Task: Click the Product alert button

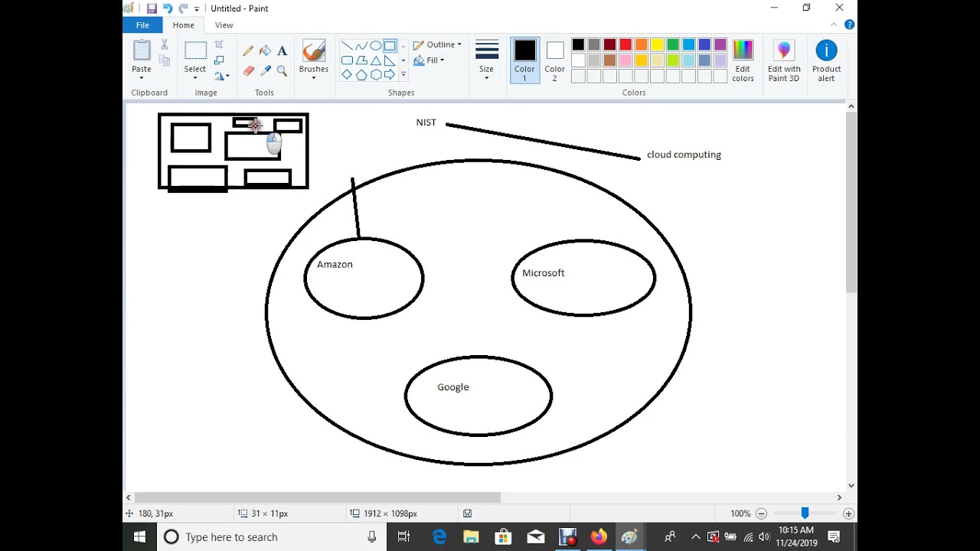Action: point(827,60)
